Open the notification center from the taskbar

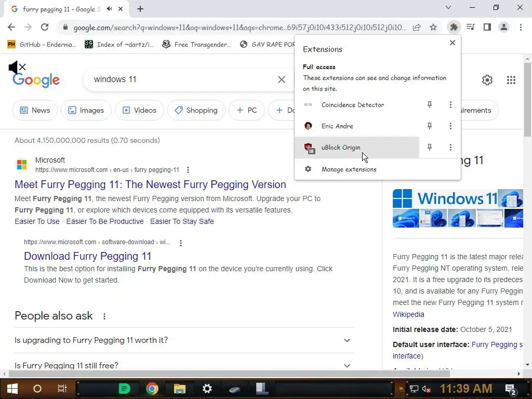tap(510, 389)
